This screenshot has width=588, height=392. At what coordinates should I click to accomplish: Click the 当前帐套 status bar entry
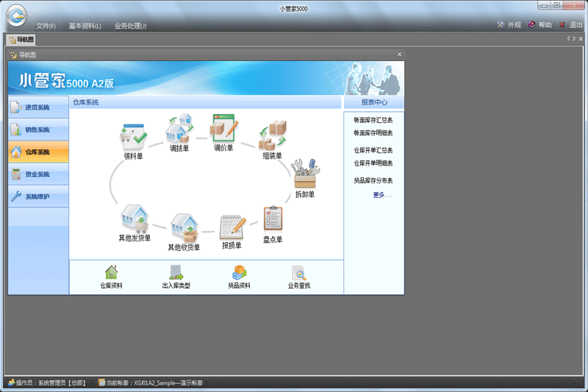click(151, 382)
